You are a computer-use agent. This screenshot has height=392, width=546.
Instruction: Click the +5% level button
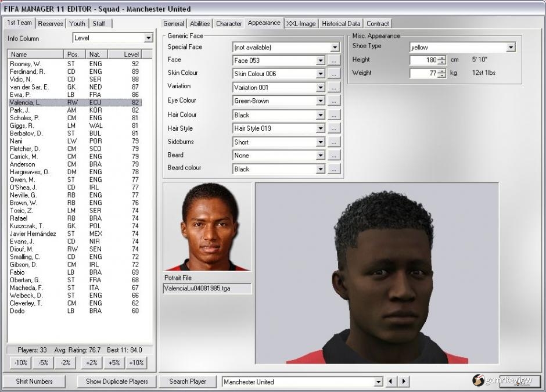click(114, 363)
